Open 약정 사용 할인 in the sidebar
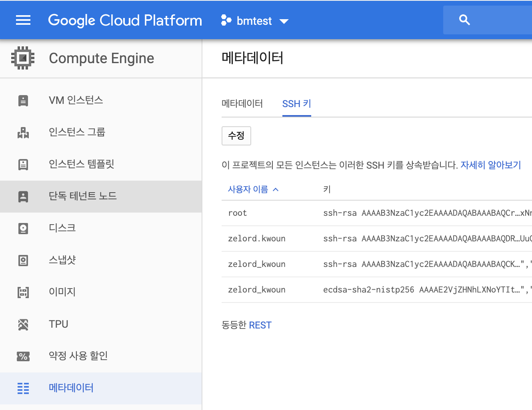This screenshot has width=532, height=410. tap(101, 356)
